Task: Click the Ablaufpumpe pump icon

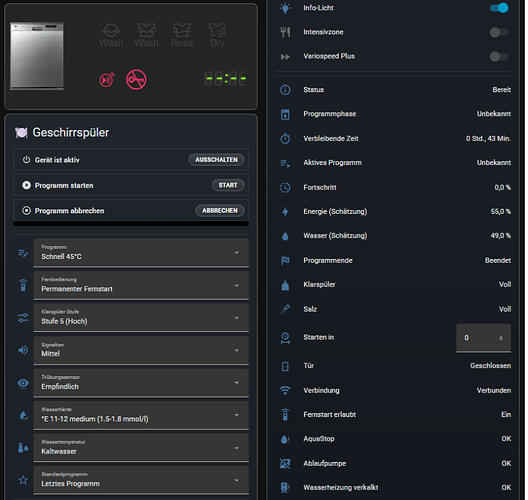Action: pos(285,464)
